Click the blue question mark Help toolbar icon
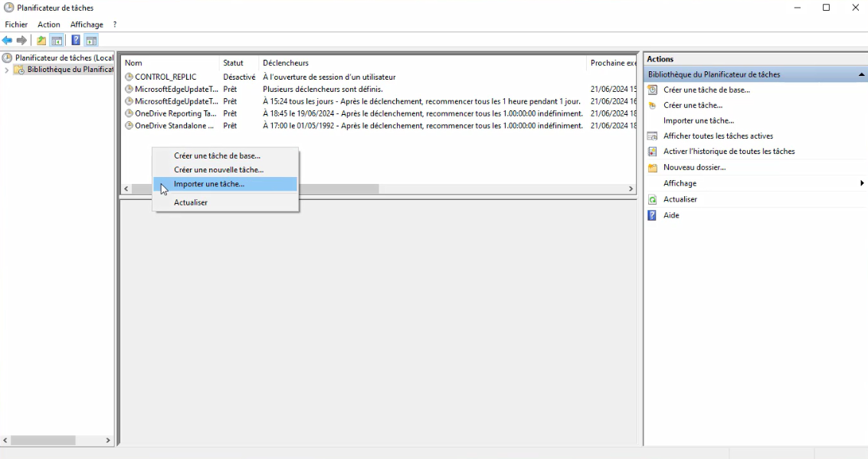Viewport: 868px width, 459px height. click(76, 41)
